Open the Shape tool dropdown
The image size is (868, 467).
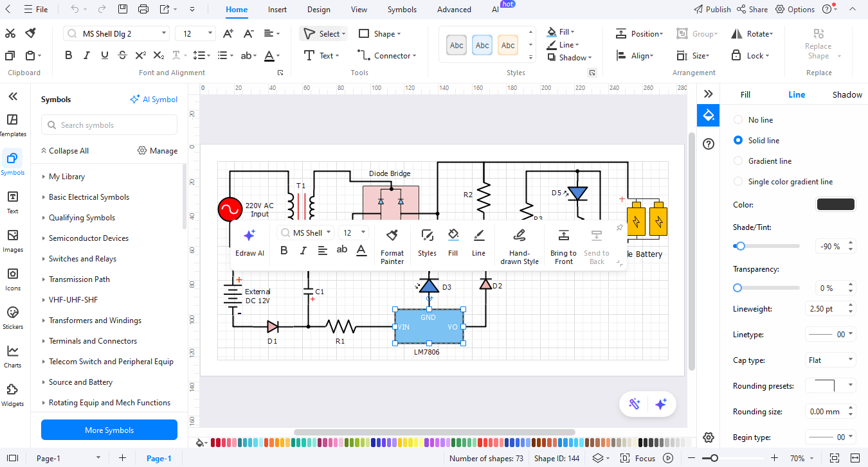tap(380, 33)
